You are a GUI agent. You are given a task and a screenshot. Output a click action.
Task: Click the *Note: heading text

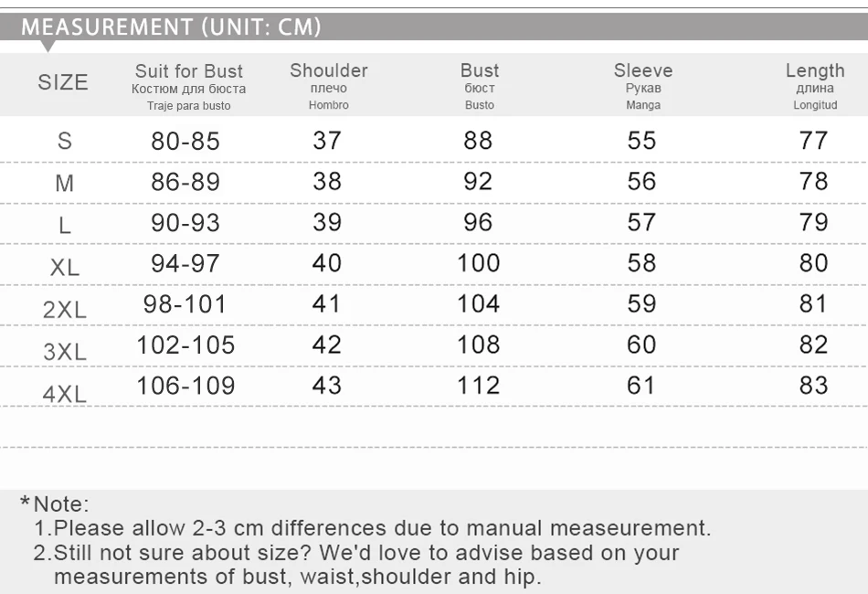coord(55,504)
